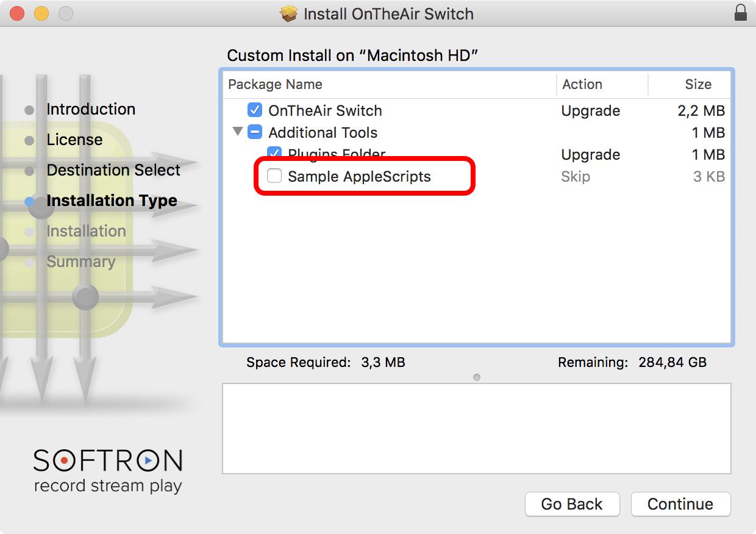The image size is (756, 534).
Task: Select the Introduction step in sidebar
Action: tap(91, 109)
